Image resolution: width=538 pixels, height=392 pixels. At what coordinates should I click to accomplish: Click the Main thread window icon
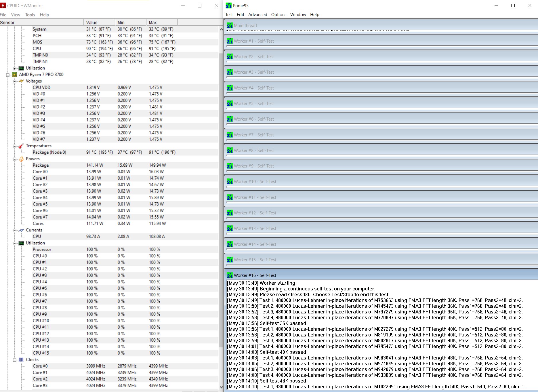[230, 25]
